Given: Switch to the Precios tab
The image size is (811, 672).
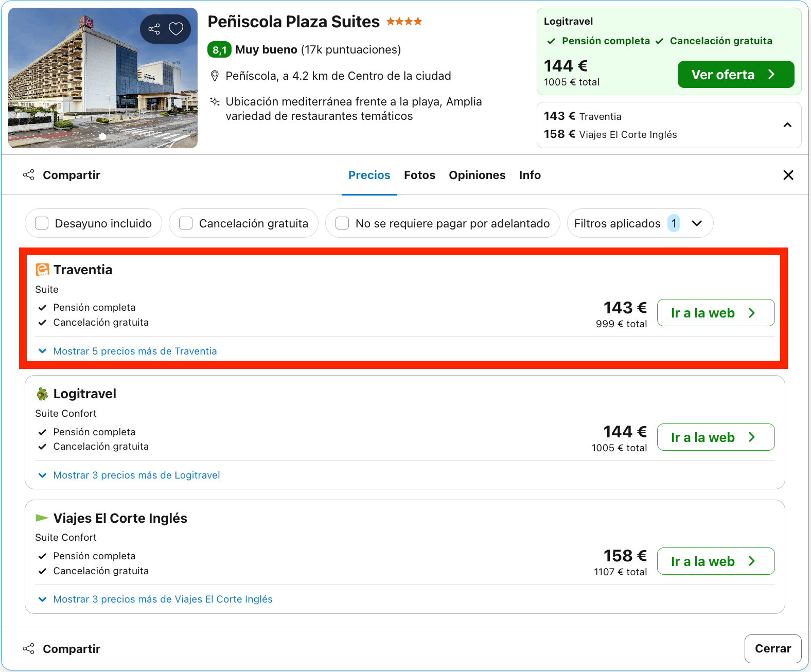Looking at the screenshot, I should tap(369, 175).
